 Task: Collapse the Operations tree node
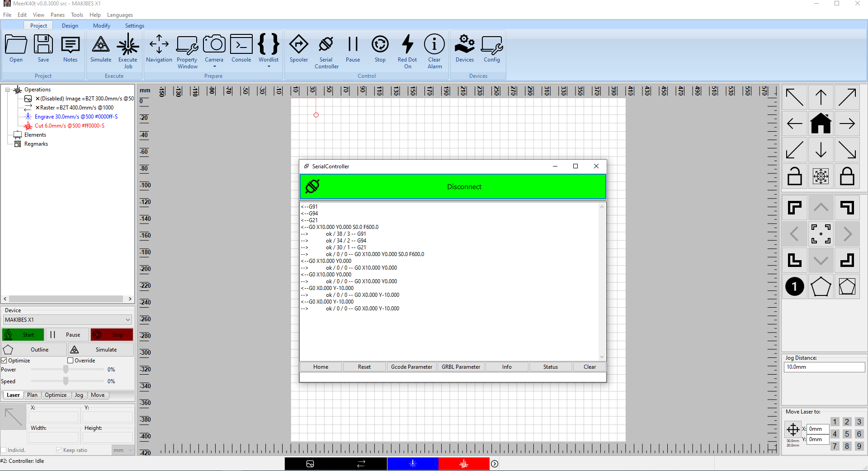coord(8,90)
